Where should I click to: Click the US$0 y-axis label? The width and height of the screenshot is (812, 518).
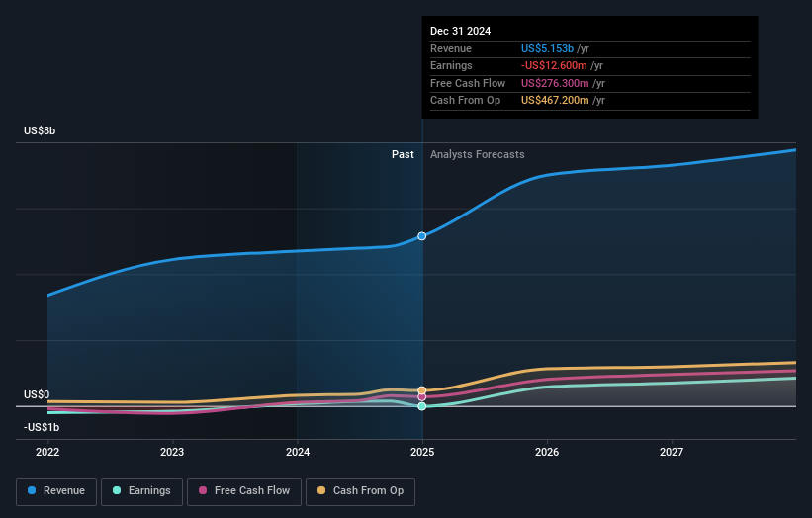click(37, 394)
